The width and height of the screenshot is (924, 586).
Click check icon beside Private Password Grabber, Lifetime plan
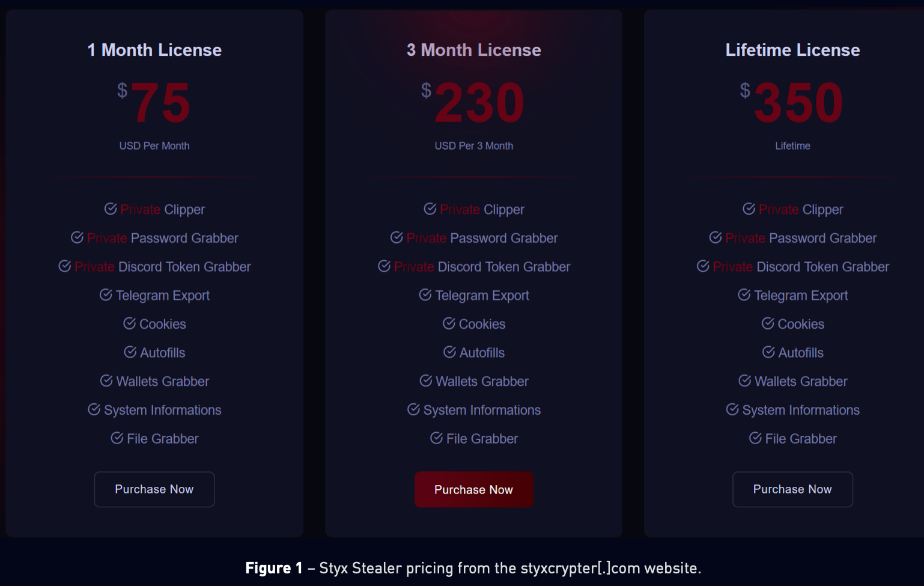[716, 237]
